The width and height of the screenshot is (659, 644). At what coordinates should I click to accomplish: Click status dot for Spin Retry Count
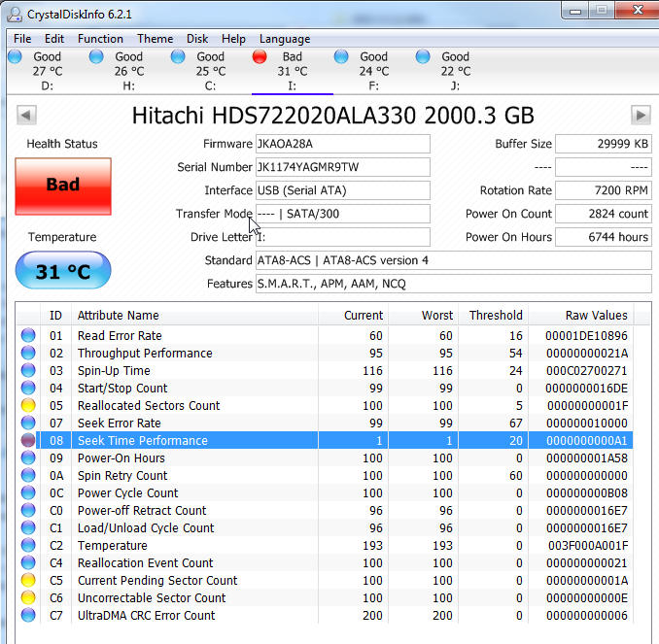28,475
